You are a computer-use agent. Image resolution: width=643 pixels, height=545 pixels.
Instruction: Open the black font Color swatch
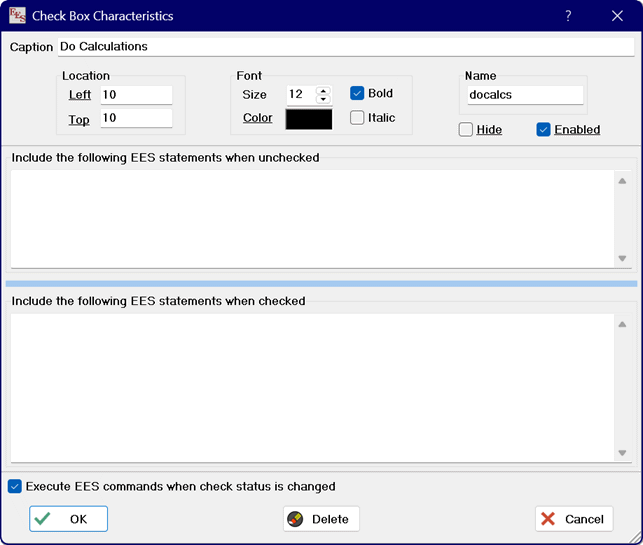click(x=309, y=118)
